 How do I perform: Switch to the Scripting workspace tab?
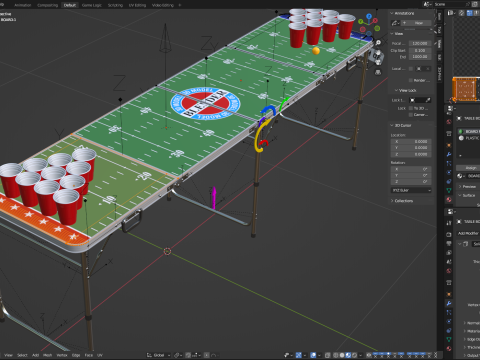(115, 5)
